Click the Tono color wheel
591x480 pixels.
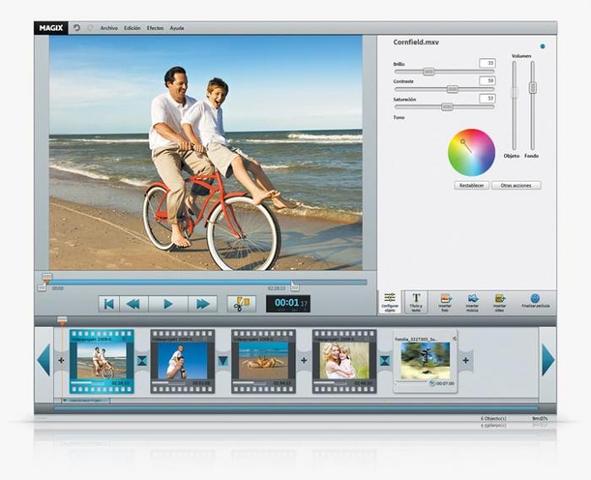(471, 153)
